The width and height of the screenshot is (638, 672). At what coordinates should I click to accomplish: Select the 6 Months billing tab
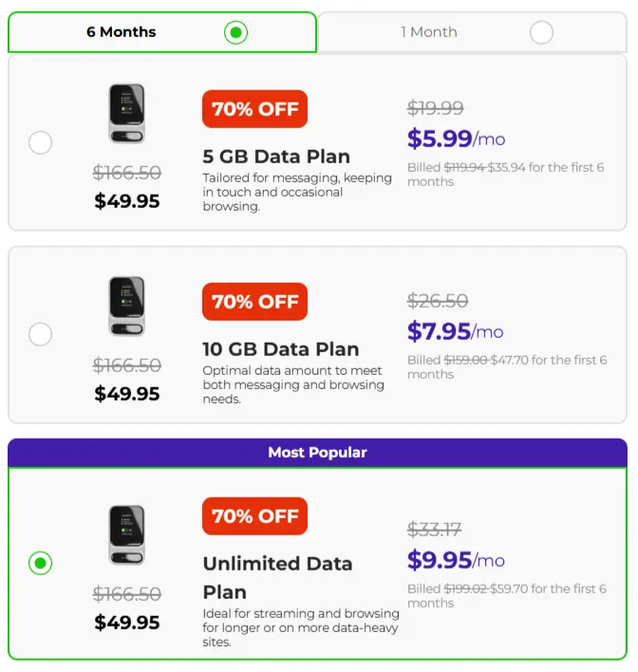(162, 32)
